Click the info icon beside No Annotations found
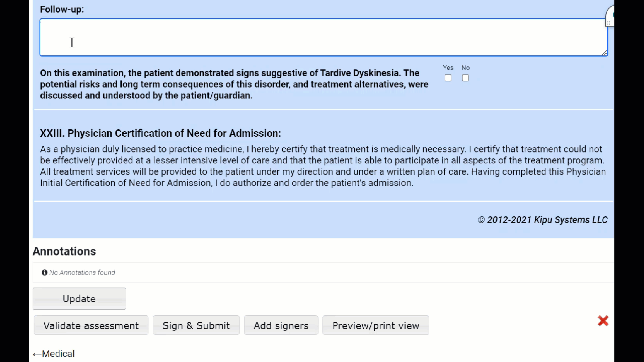Screen dimensions: 644x362 pyautogui.click(x=44, y=273)
